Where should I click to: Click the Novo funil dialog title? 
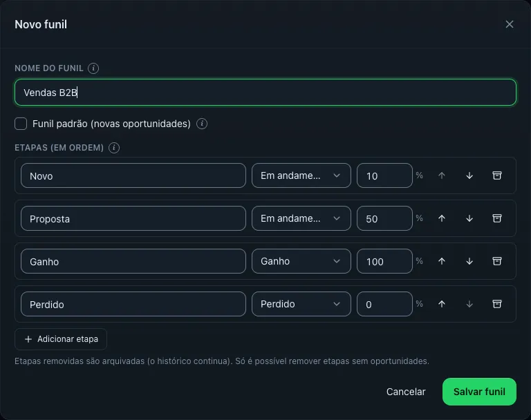(x=41, y=24)
